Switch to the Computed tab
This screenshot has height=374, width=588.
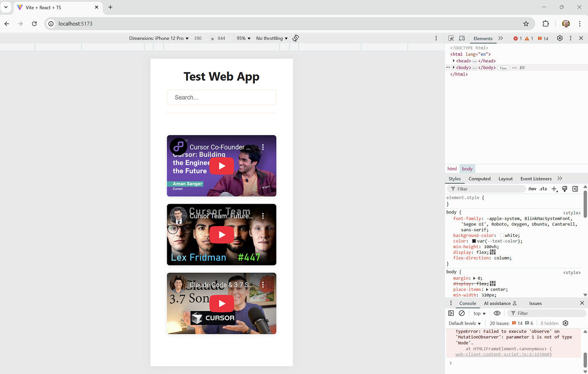click(x=479, y=179)
